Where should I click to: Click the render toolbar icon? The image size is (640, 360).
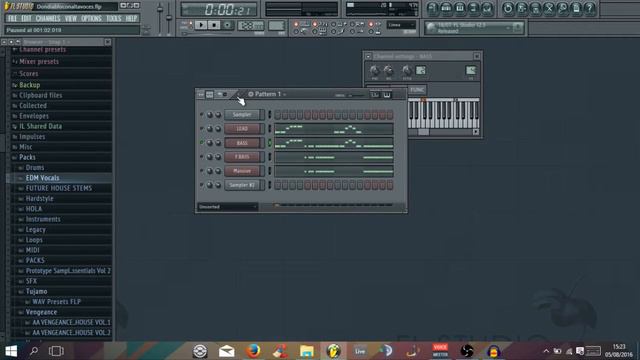535,8
